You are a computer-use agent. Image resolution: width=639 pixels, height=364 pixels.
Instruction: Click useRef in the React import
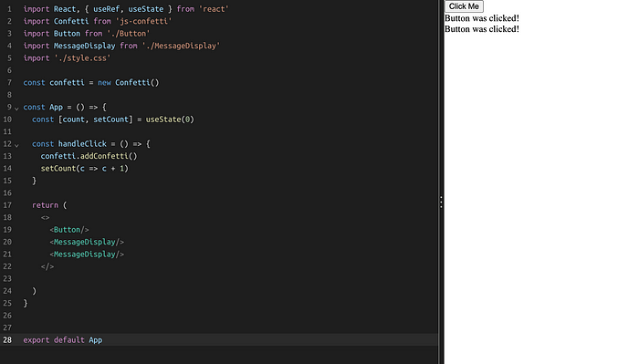coord(107,9)
